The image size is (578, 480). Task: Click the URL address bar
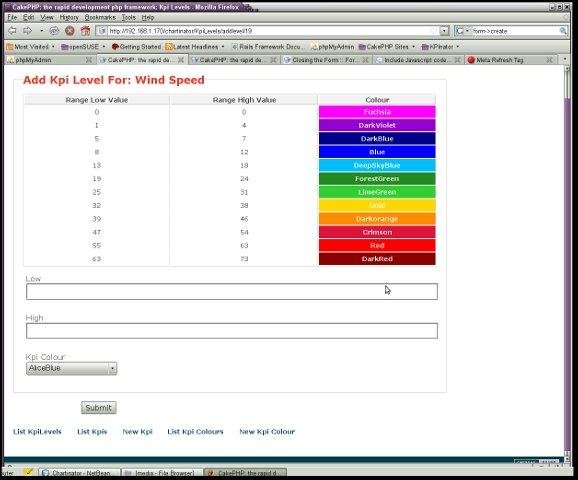tap(267, 31)
